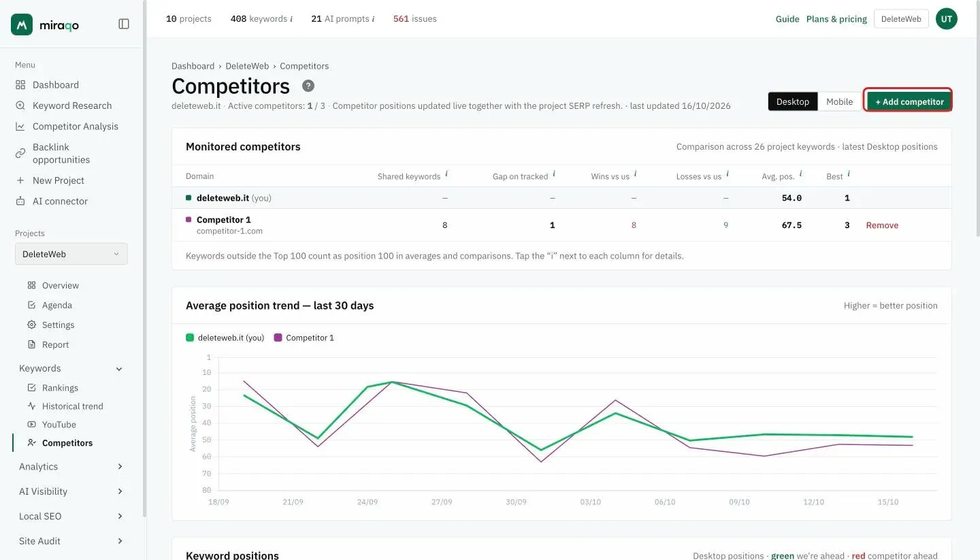Click Dashboard in the breadcrumb
Screen dimensions: 980x560
click(193, 66)
